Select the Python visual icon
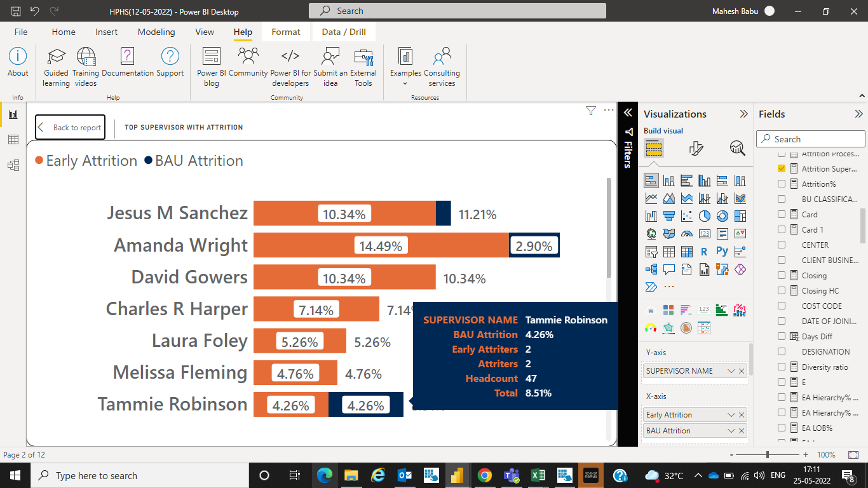Viewport: 868px width, 488px height. point(722,252)
